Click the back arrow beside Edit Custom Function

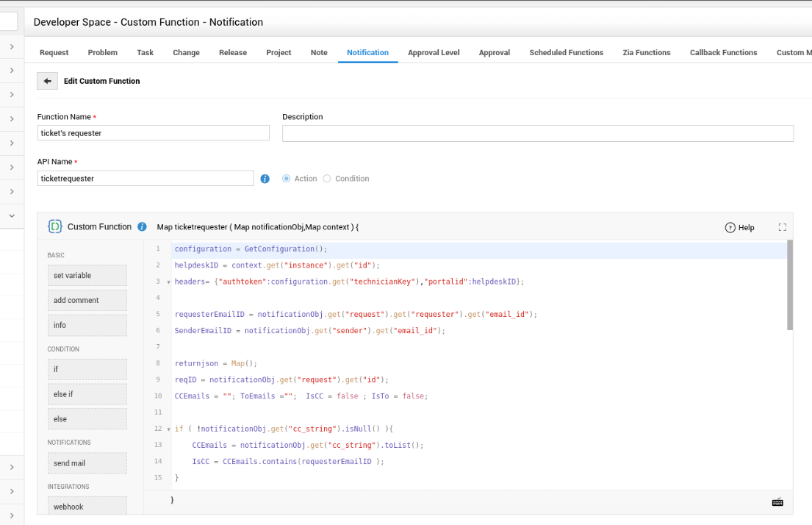point(47,81)
